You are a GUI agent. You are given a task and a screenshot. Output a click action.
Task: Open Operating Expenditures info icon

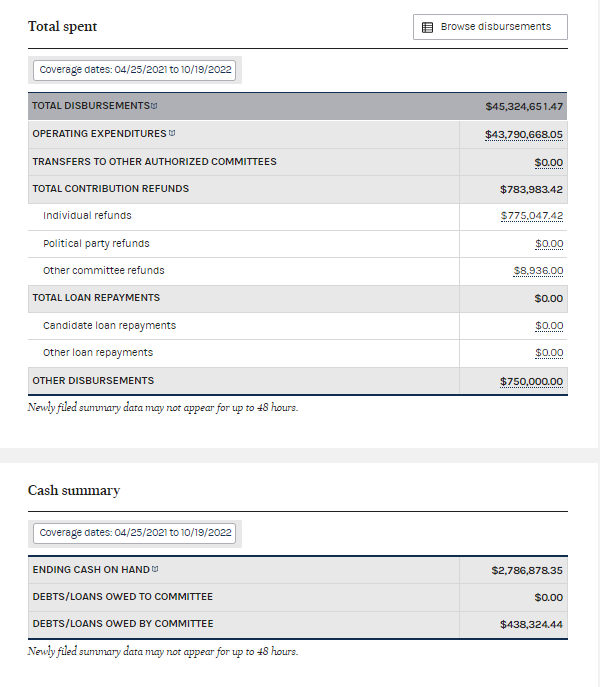(172, 134)
